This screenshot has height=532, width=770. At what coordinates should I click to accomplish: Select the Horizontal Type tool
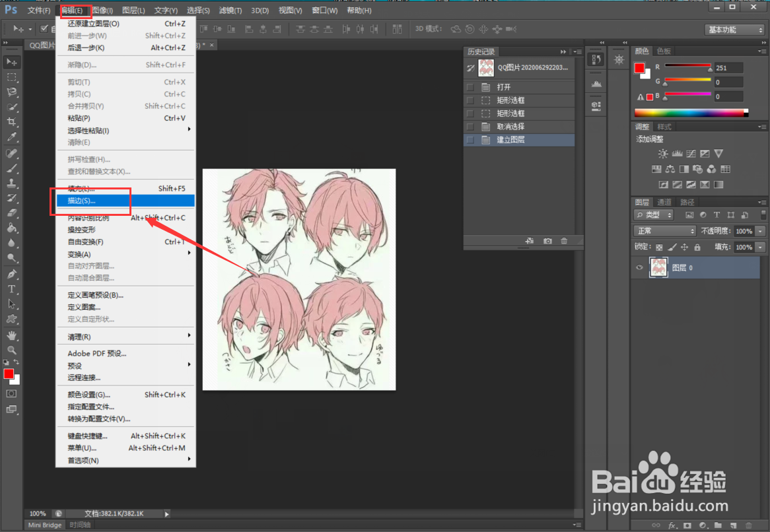(x=11, y=289)
